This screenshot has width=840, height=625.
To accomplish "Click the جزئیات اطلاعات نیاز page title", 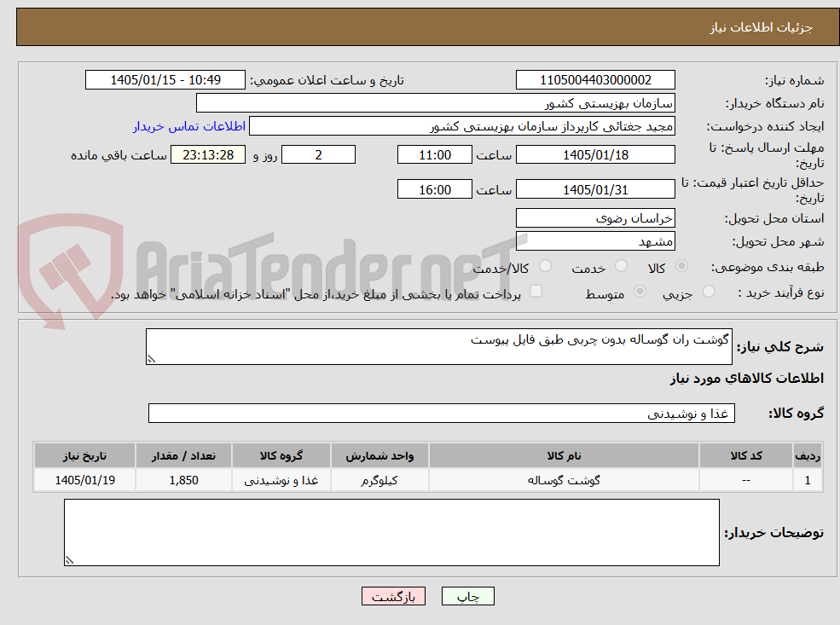I will (762, 27).
